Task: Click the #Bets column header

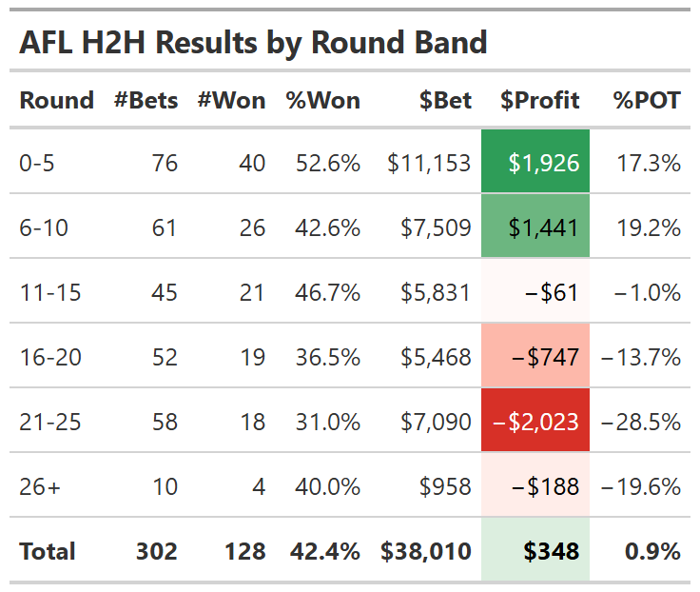Action: 146,100
